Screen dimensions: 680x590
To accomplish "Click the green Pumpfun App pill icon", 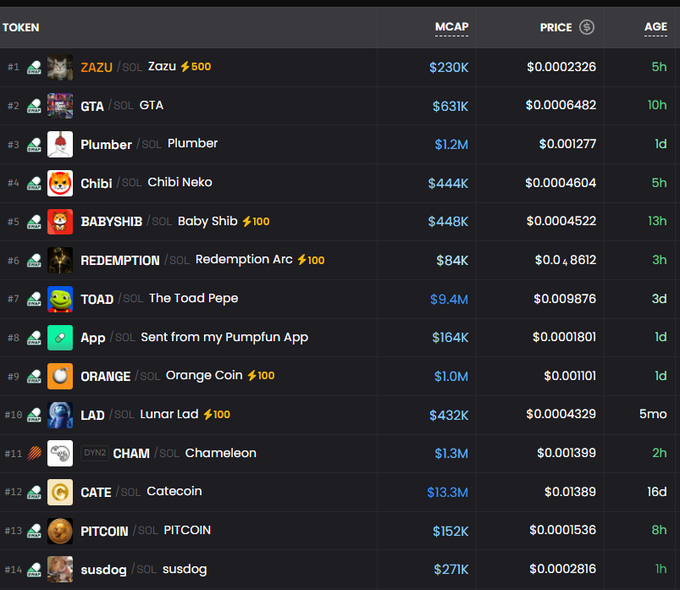I will 60,338.
